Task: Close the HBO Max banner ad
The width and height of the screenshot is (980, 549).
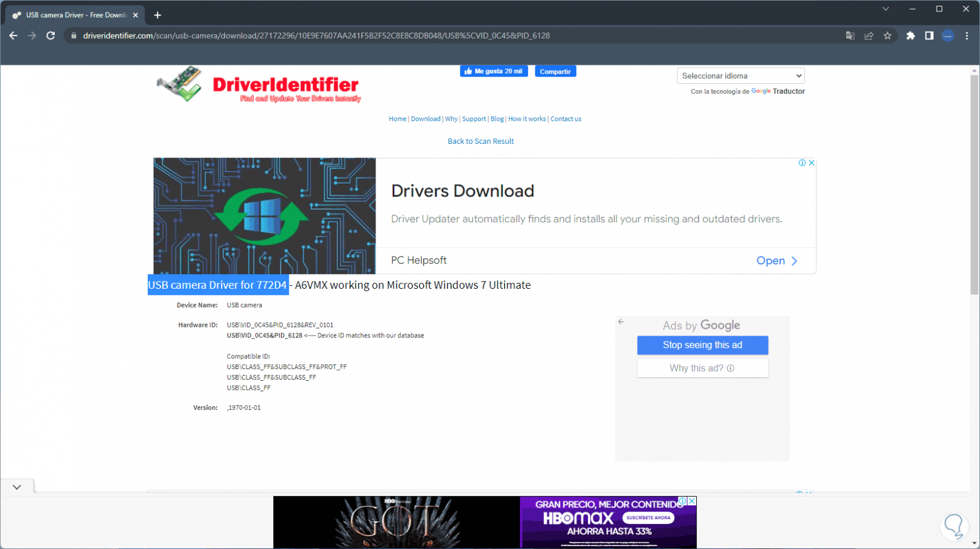Action: [x=691, y=501]
